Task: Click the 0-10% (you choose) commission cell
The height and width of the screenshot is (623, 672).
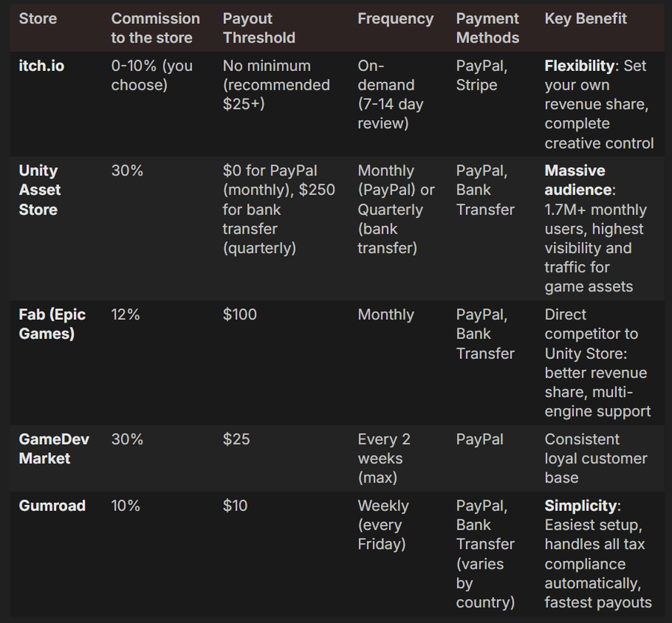Action: 152,75
